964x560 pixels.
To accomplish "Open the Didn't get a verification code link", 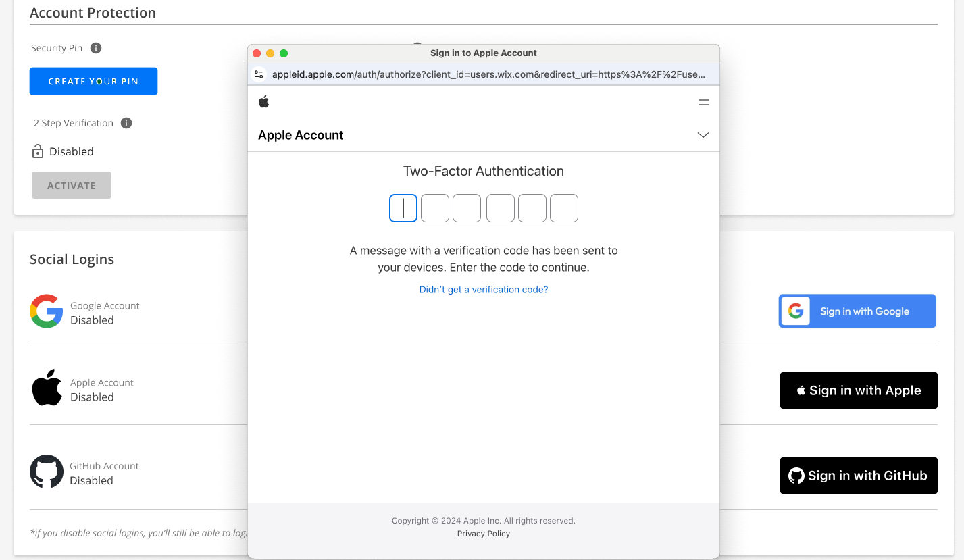I will [483, 289].
